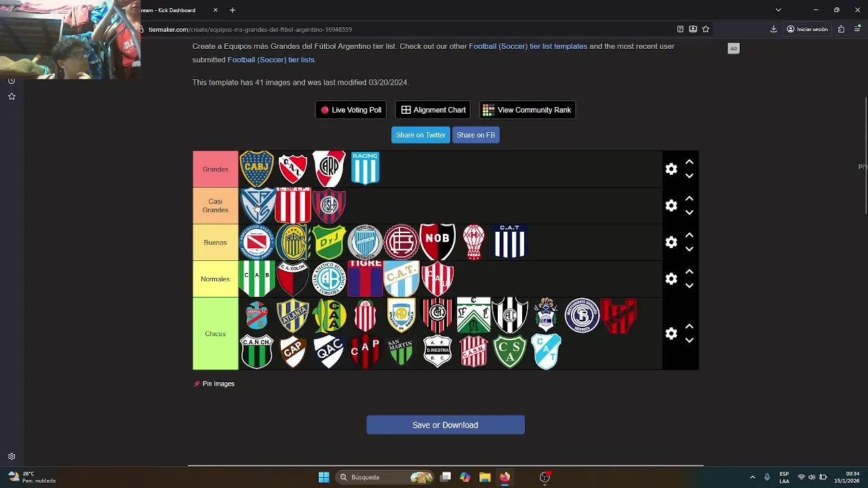Move Buenos row down with arrow
Screen dimensions: 868x488
tap(689, 249)
